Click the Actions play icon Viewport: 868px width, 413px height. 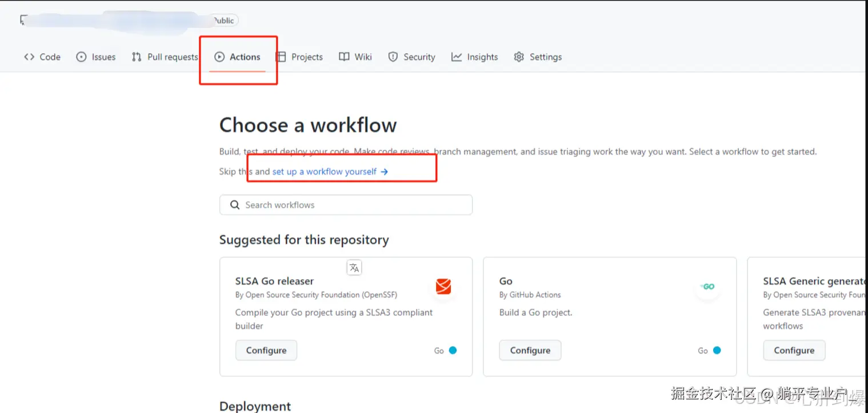pos(219,57)
